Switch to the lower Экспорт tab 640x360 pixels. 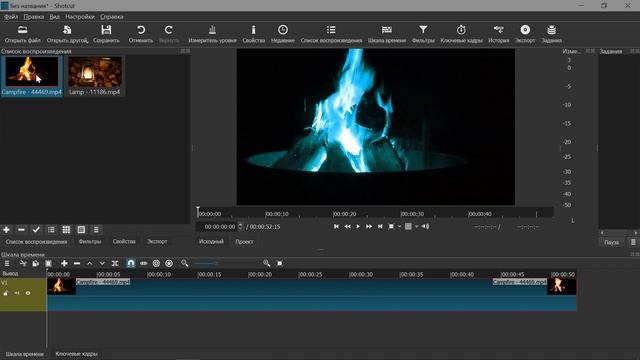157,242
